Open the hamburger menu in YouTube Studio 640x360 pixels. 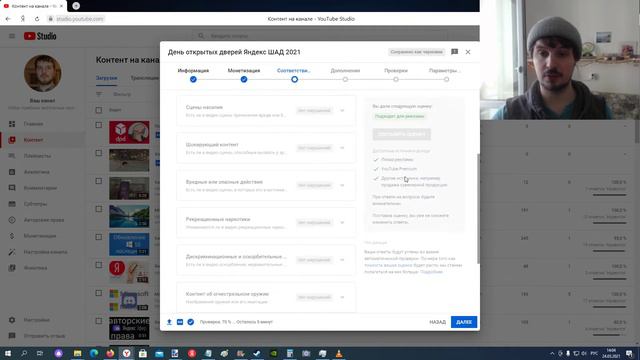12,36
